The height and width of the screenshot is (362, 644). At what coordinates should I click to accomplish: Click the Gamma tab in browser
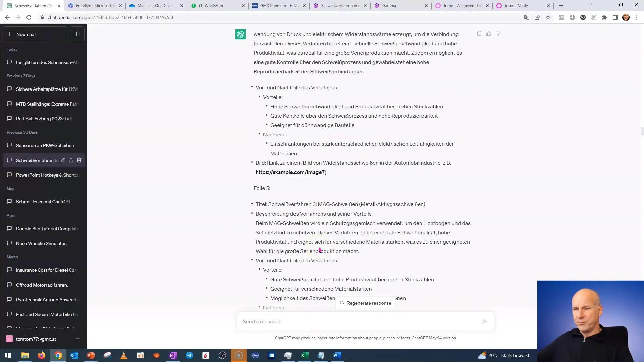389,5
